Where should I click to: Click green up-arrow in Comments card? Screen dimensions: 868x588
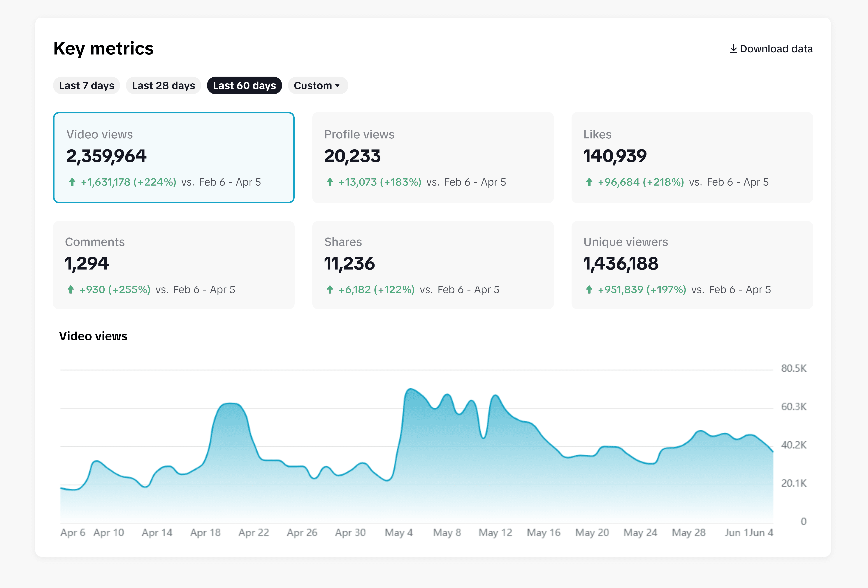71,290
